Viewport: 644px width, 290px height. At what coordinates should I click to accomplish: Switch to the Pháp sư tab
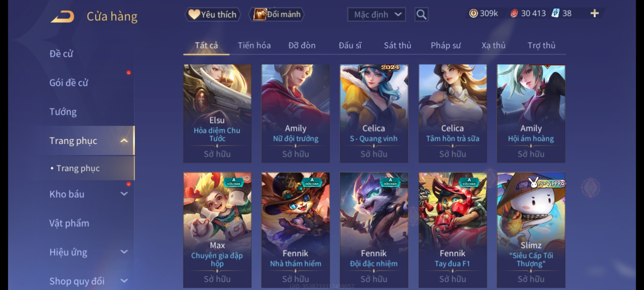pyautogui.click(x=445, y=45)
